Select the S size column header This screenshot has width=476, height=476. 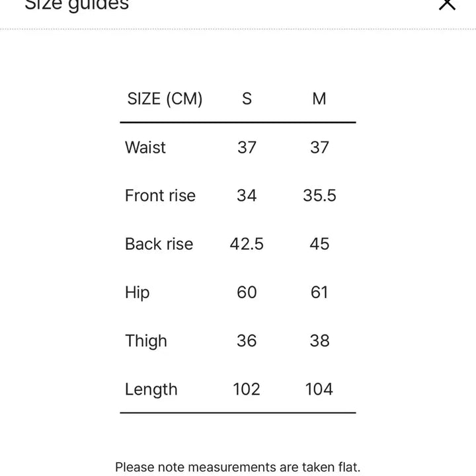coord(247,99)
